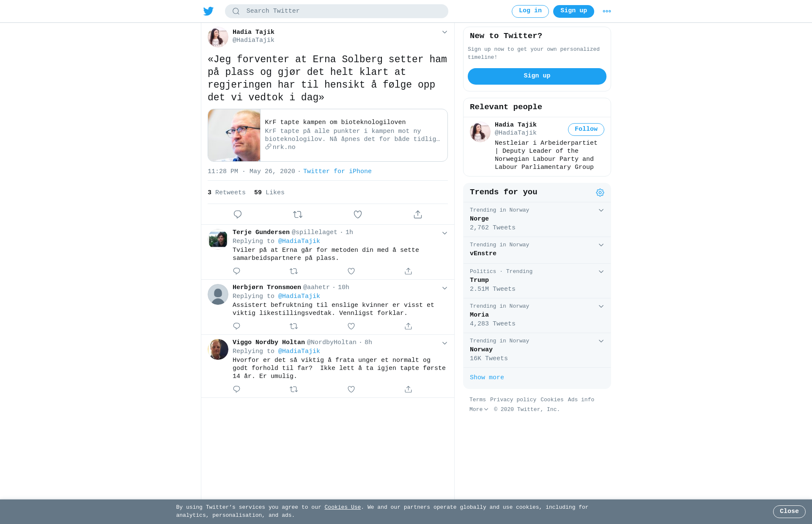Share the main tweet via share icon
812x524 pixels.
click(418, 215)
